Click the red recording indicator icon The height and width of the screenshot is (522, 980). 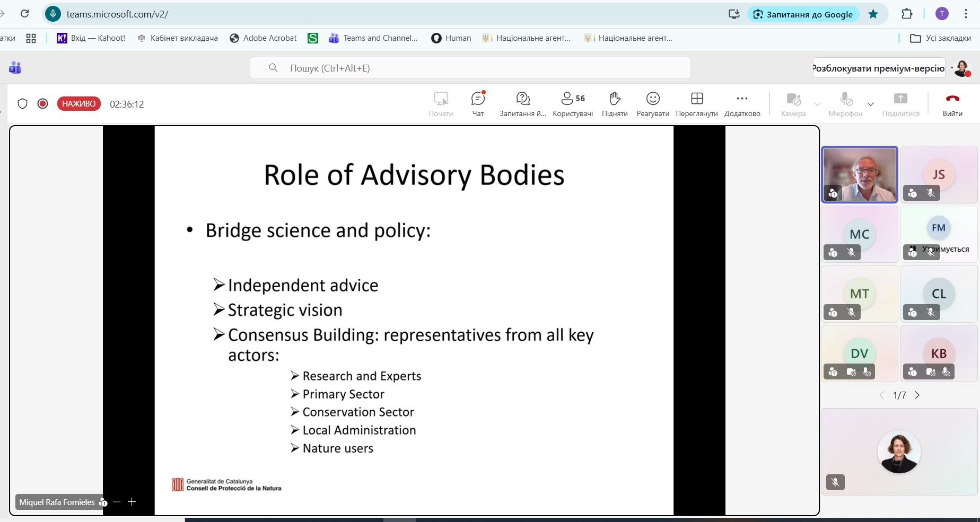pyautogui.click(x=43, y=104)
